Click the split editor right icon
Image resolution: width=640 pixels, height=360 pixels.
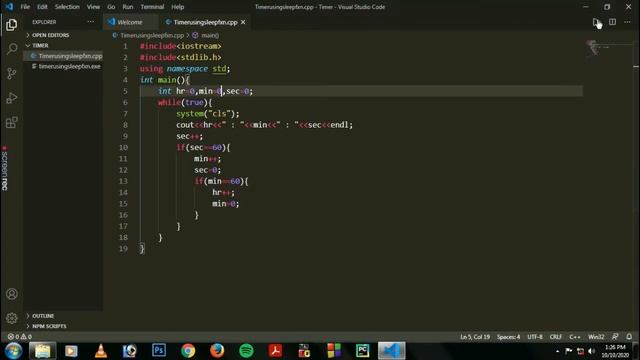click(612, 22)
